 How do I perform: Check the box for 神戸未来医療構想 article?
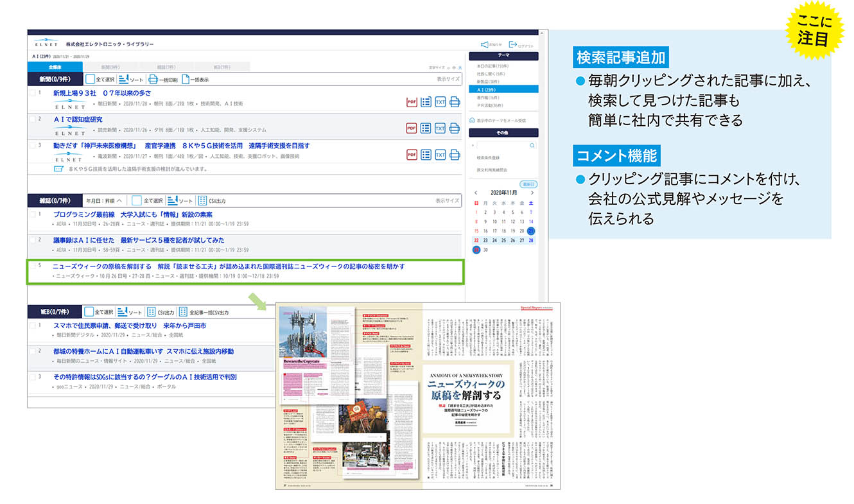tap(32, 146)
